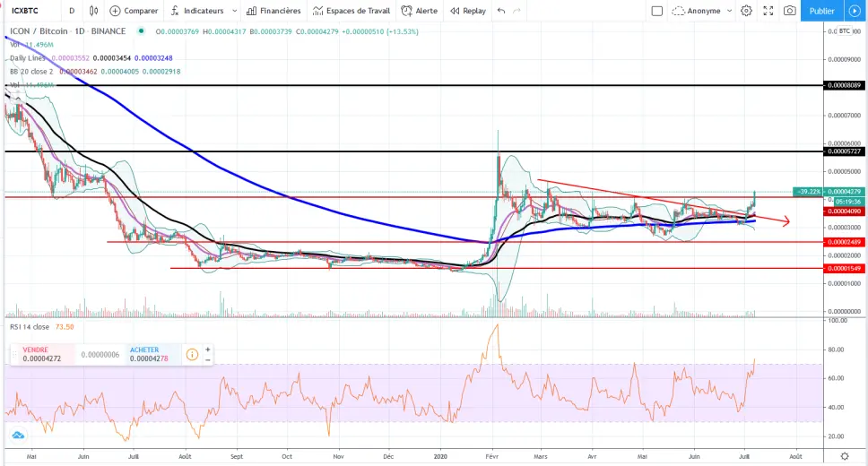This screenshot has height=466, width=868.
Task: Click the blue cloud logo icon
Action: coord(18,436)
